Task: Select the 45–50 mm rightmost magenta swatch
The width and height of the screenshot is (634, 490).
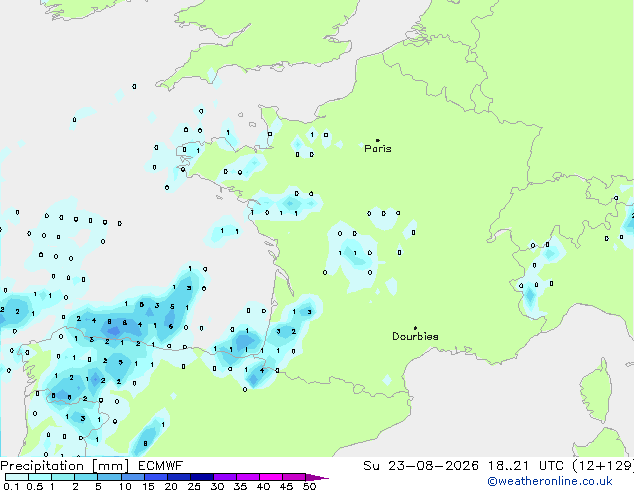Action: pyautogui.click(x=294, y=477)
